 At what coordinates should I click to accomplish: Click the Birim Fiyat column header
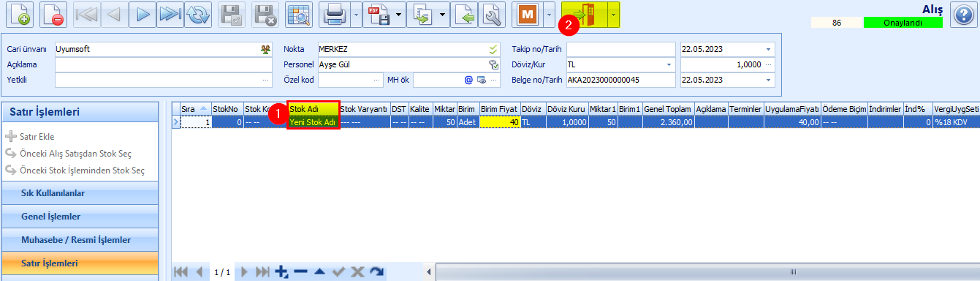[x=500, y=109]
